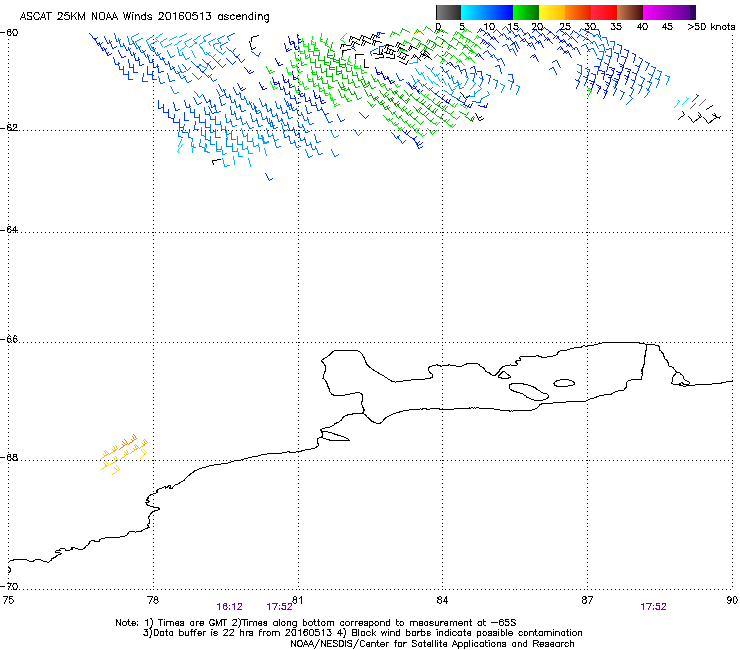Click the 'Data buffer is 22 hrs' note line

tap(362, 633)
